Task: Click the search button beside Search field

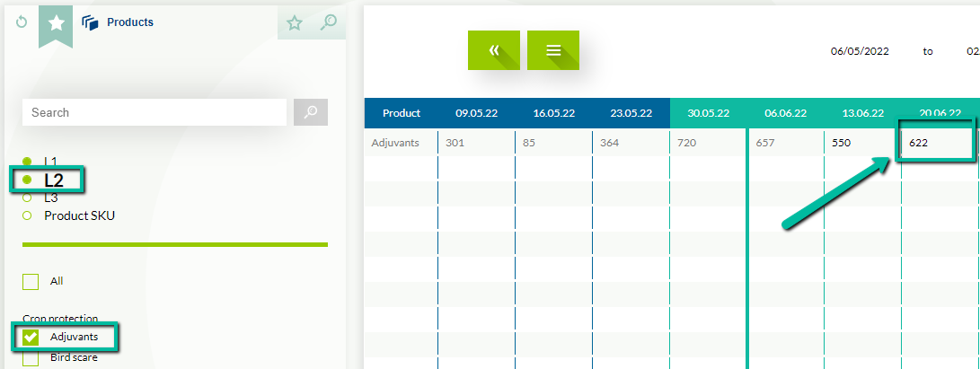Action: (311, 112)
